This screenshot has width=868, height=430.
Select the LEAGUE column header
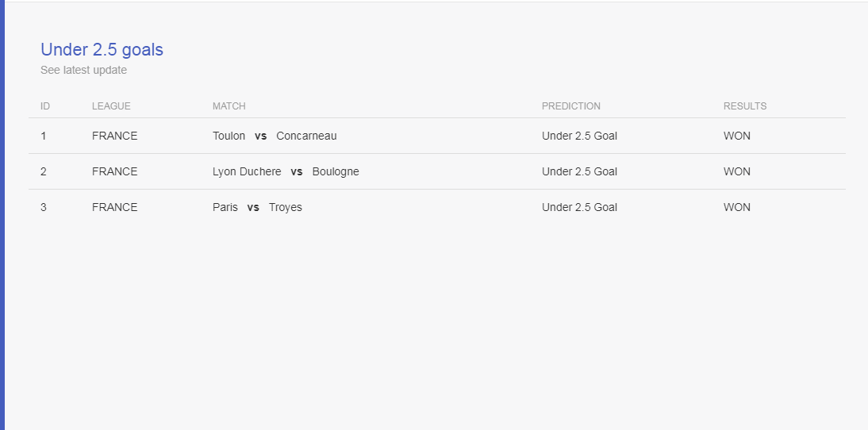coord(111,106)
